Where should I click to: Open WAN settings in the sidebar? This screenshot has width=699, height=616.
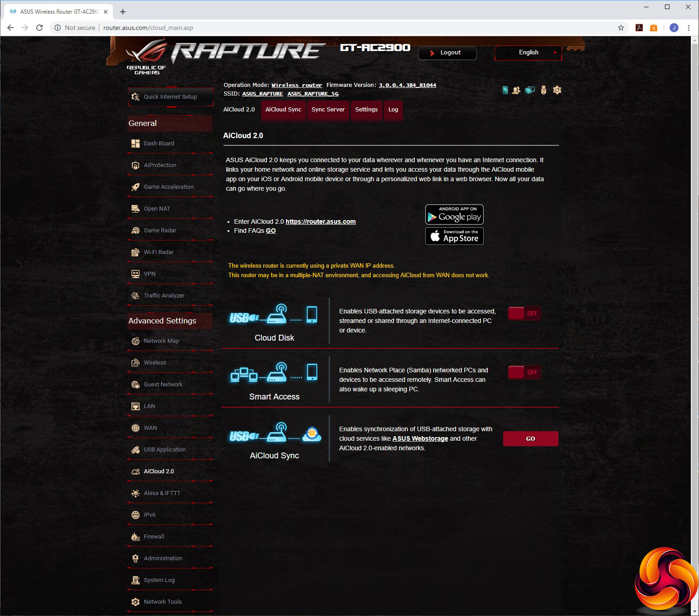(170, 428)
